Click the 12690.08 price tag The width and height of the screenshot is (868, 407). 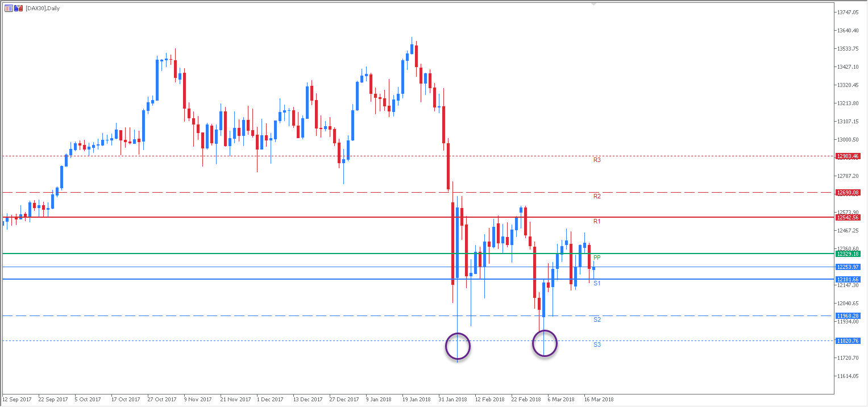[848, 193]
